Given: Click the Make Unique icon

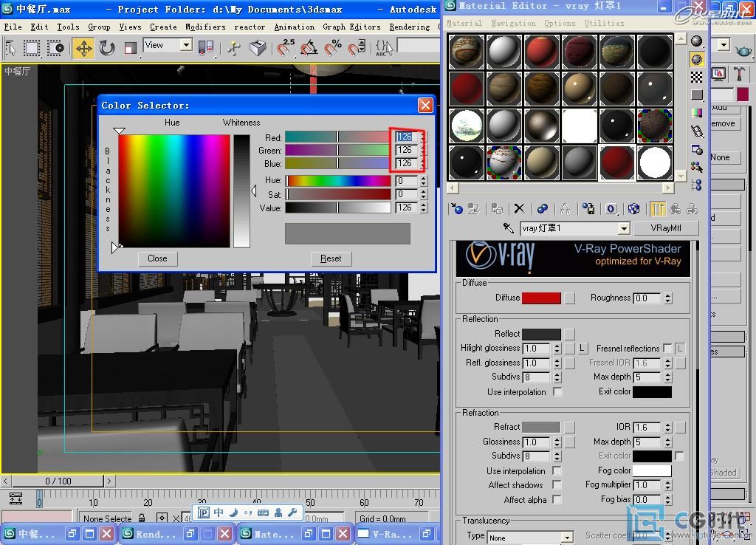Looking at the screenshot, I should click(x=565, y=208).
